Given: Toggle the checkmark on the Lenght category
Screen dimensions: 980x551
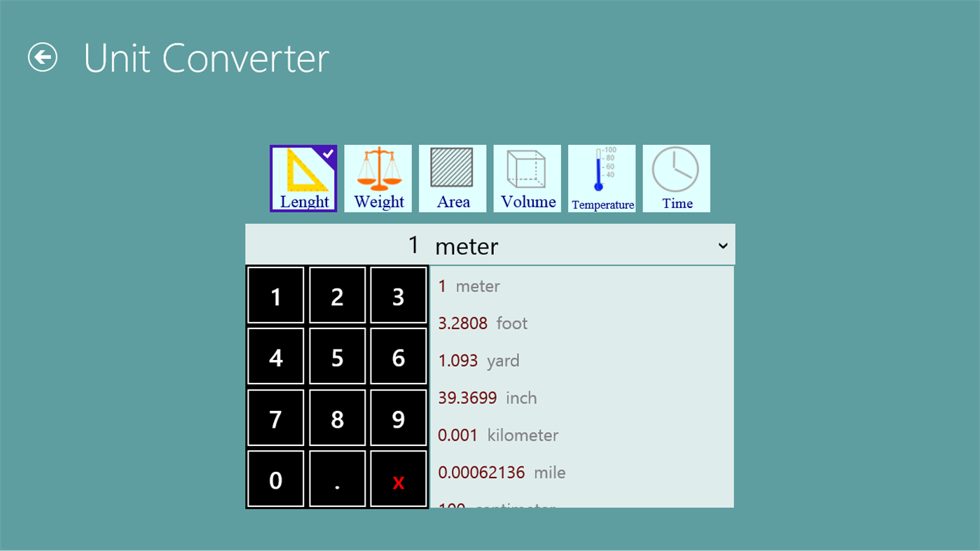Looking at the screenshot, I should coord(327,154).
